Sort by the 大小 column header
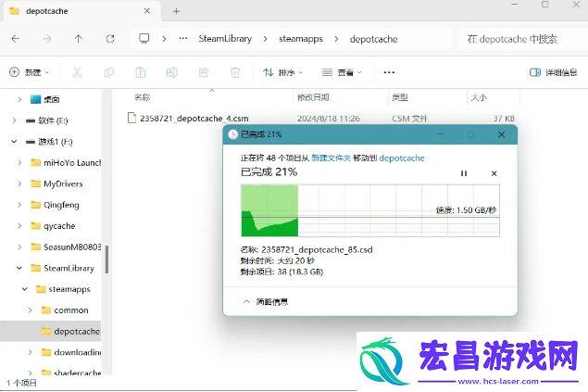Viewport: 588px width, 392px height. click(x=479, y=97)
